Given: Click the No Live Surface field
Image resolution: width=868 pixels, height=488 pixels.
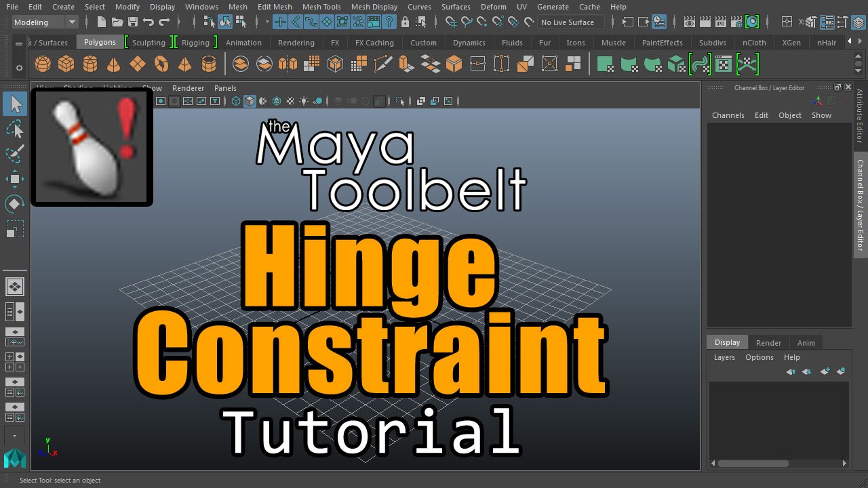Looking at the screenshot, I should [x=571, y=22].
